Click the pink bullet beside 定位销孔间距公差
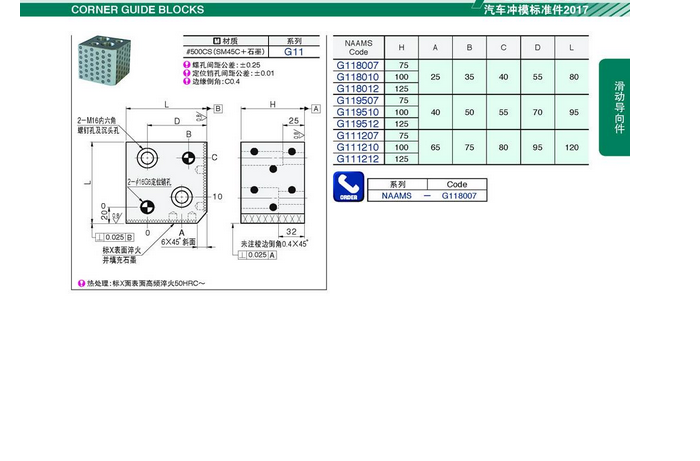This screenshot has width=700, height=461. [185, 74]
